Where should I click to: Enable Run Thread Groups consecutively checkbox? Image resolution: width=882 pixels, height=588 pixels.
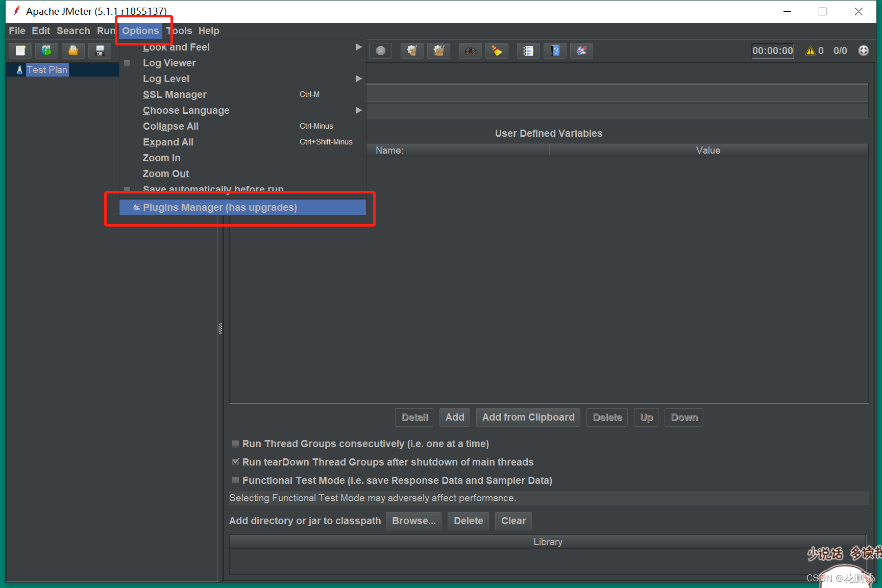235,444
